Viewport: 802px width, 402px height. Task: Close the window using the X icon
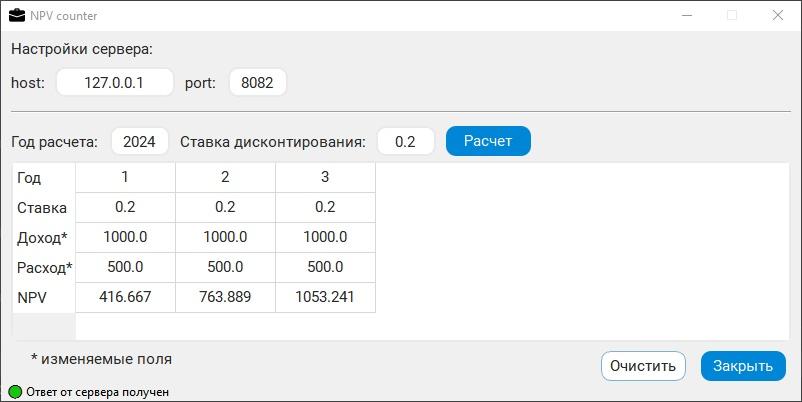pos(777,15)
